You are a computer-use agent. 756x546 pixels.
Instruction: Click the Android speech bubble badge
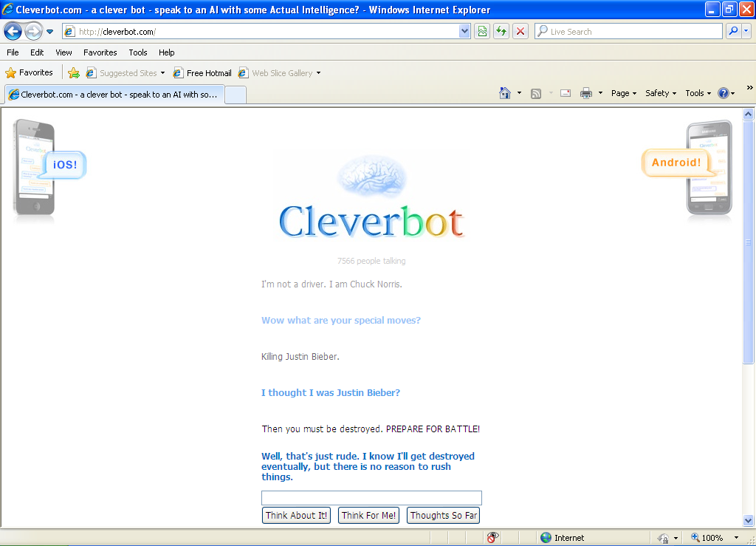[x=676, y=163]
